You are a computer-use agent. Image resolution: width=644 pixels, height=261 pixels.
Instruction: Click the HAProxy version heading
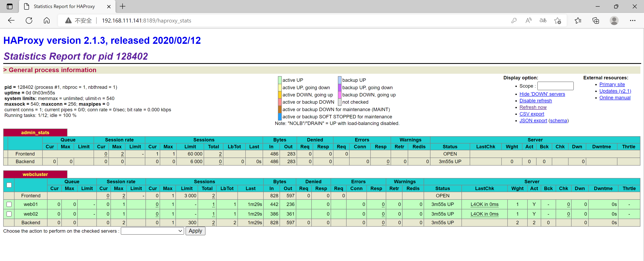tap(102, 40)
